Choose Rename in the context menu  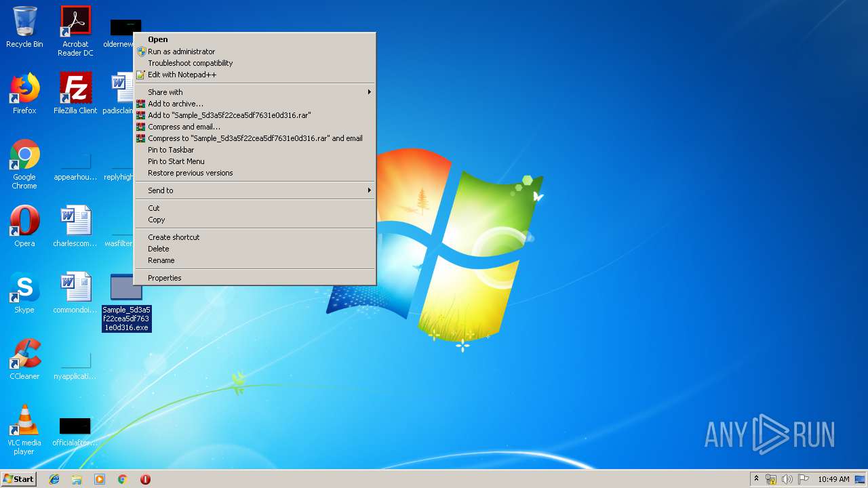pyautogui.click(x=255, y=260)
